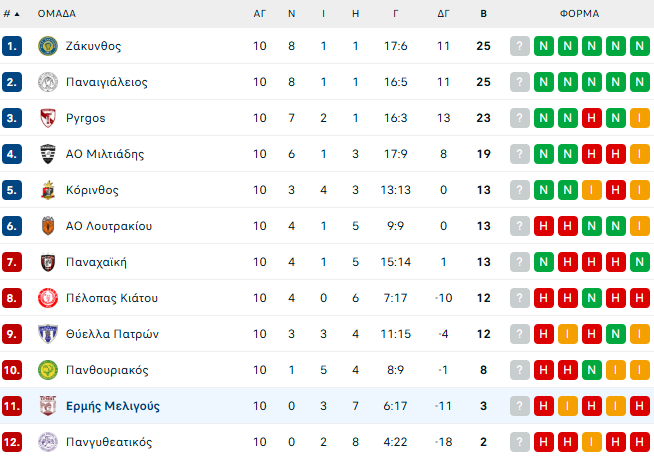Click the Πέλοπας Κιάτου red crest
The width and height of the screenshot is (654, 459).
[47, 298]
